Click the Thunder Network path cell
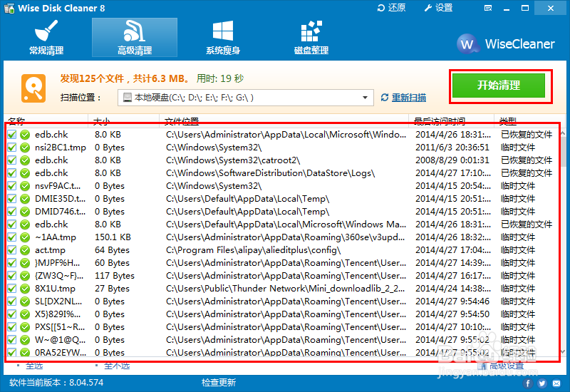The width and height of the screenshot is (570, 392). [286, 289]
